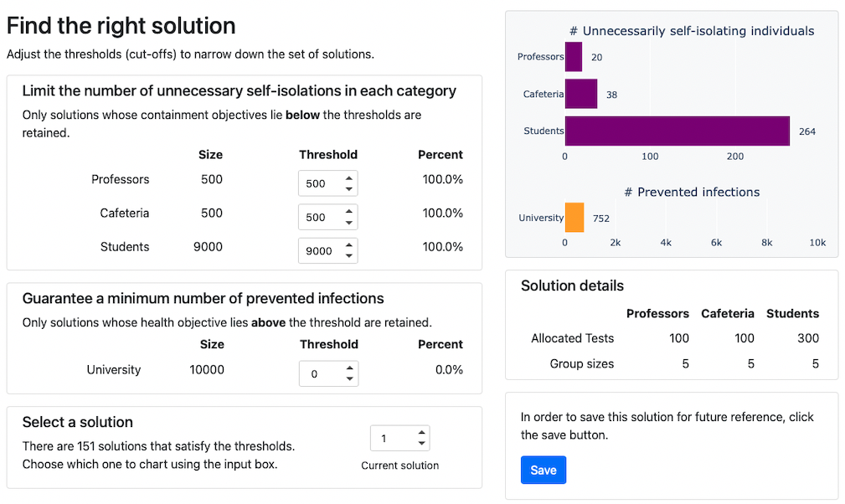The image size is (845, 504).
Task: Decrease the Cafeteria threshold with down arrow
Action: pyautogui.click(x=349, y=223)
